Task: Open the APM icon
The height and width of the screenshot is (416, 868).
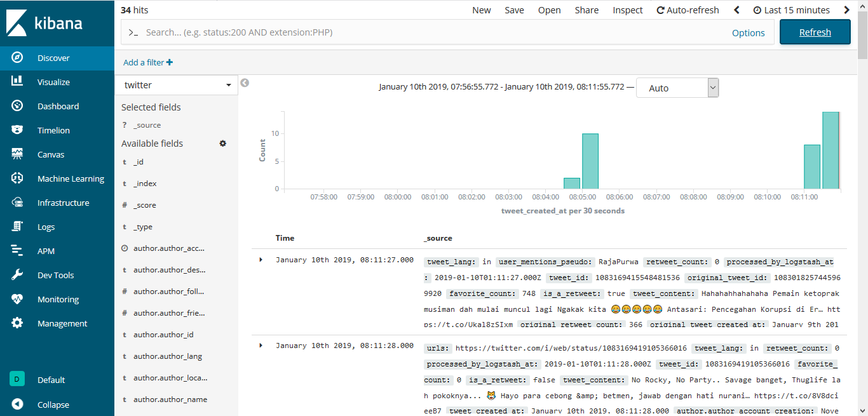Action: tap(17, 251)
